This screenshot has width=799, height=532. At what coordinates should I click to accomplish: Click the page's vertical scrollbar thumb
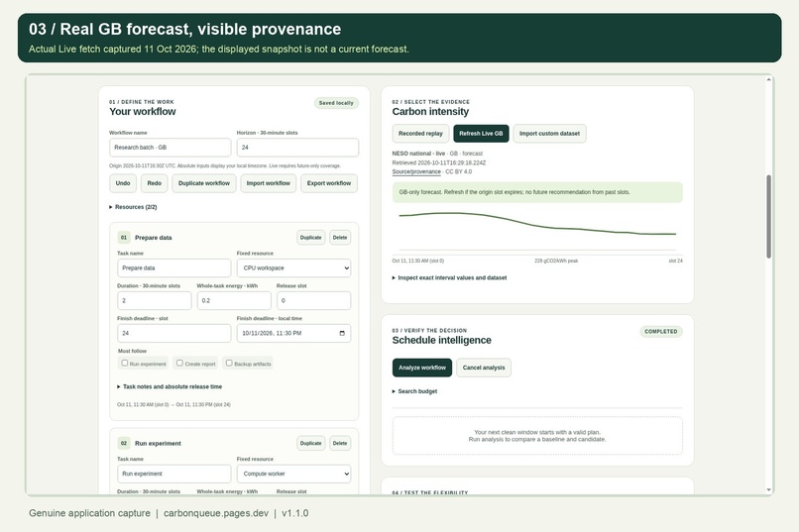click(768, 216)
